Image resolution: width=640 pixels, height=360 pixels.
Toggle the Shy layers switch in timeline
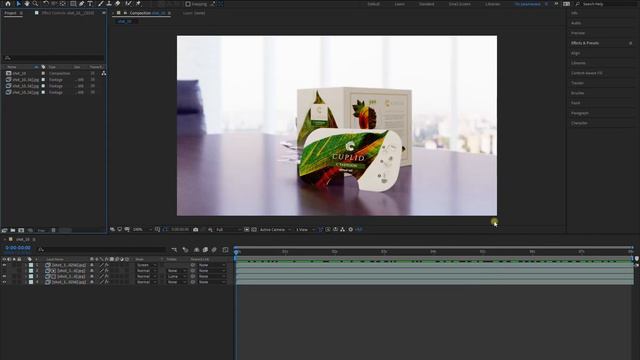point(196,249)
